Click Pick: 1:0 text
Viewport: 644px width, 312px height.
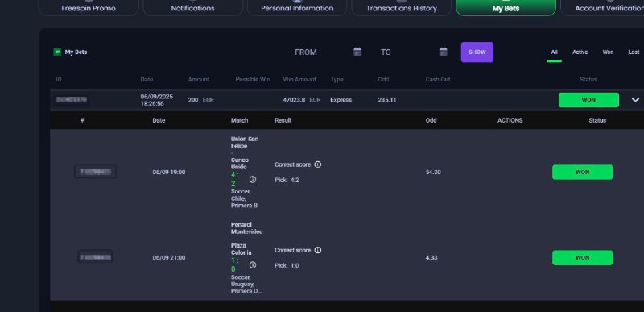coord(287,265)
